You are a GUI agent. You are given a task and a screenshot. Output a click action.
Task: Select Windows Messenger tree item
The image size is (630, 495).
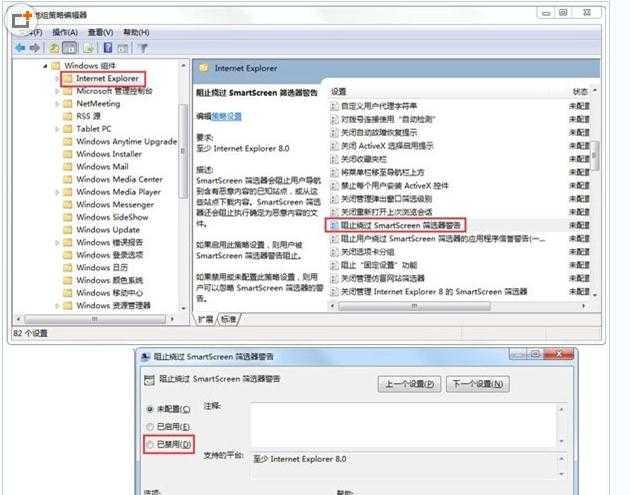click(x=115, y=205)
